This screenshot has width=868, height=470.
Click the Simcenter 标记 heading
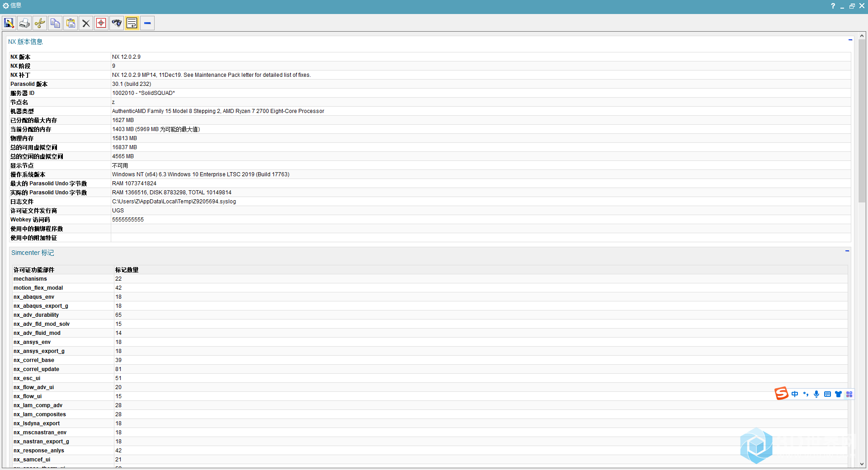click(33, 253)
